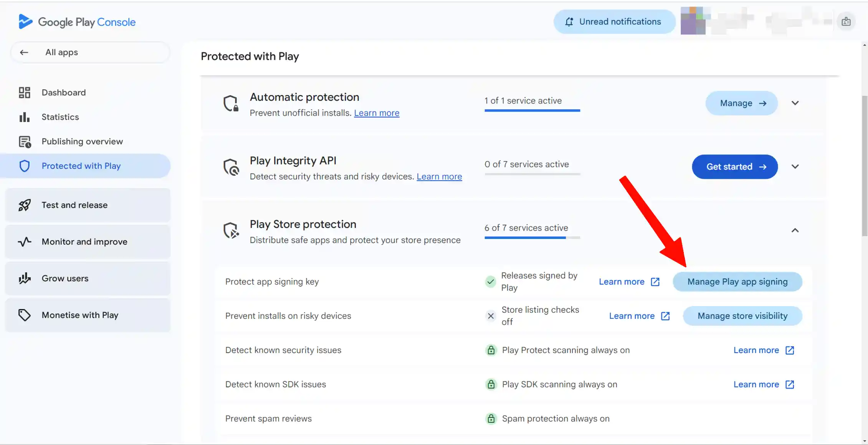The image size is (868, 445).
Task: Click the Statistics bar chart icon
Action: (25, 117)
